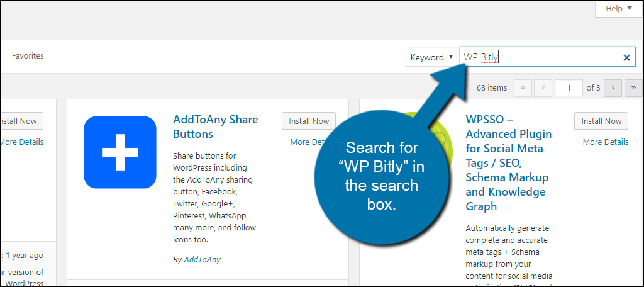Screen dimensions: 644x287
Task: Clear the plugin search box text
Action: 626,57
